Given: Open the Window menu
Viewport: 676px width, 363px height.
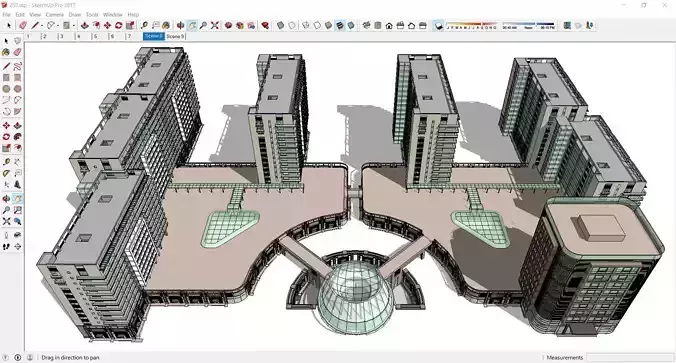Looking at the screenshot, I should point(113,15).
